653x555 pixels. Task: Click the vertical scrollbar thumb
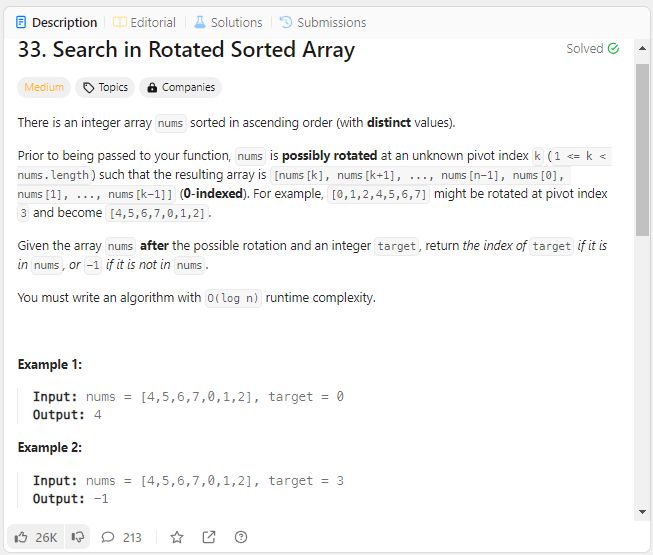[x=642, y=150]
